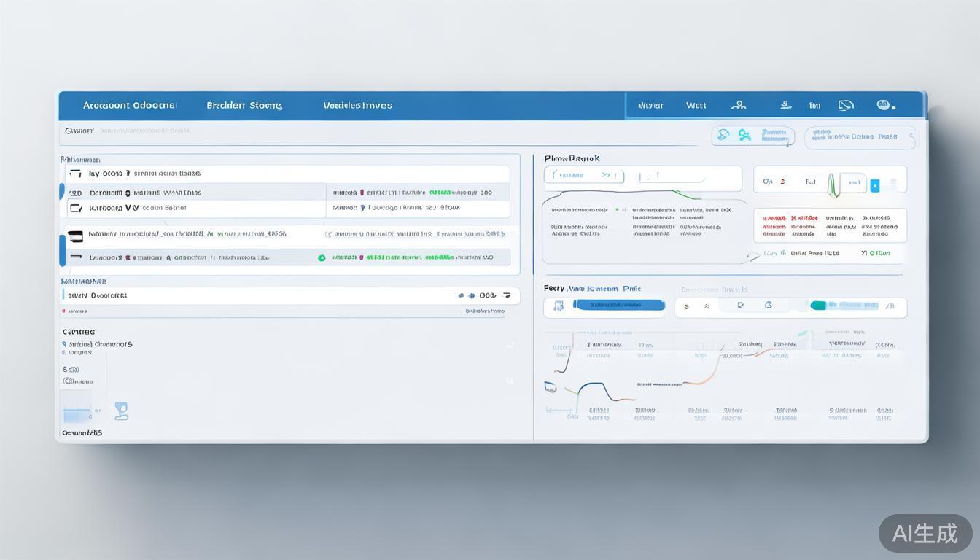Open the first dropdown box under Plmar heading
Viewport: 980px width, 560px height.
tap(583, 176)
